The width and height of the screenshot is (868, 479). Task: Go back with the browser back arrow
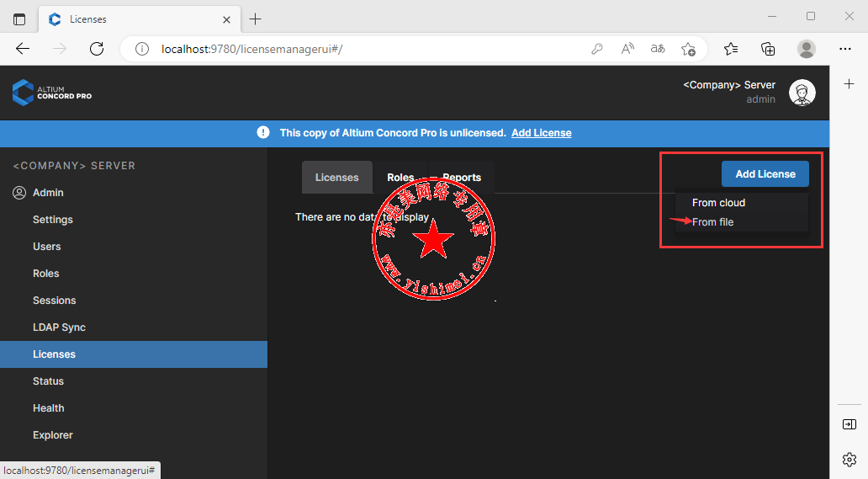(23, 49)
